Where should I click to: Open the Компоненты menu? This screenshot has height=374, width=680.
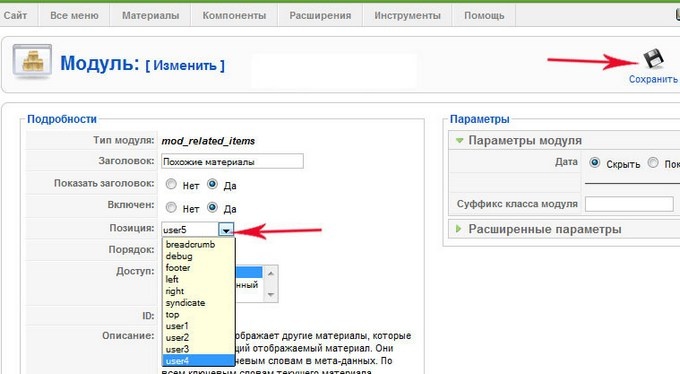(234, 15)
